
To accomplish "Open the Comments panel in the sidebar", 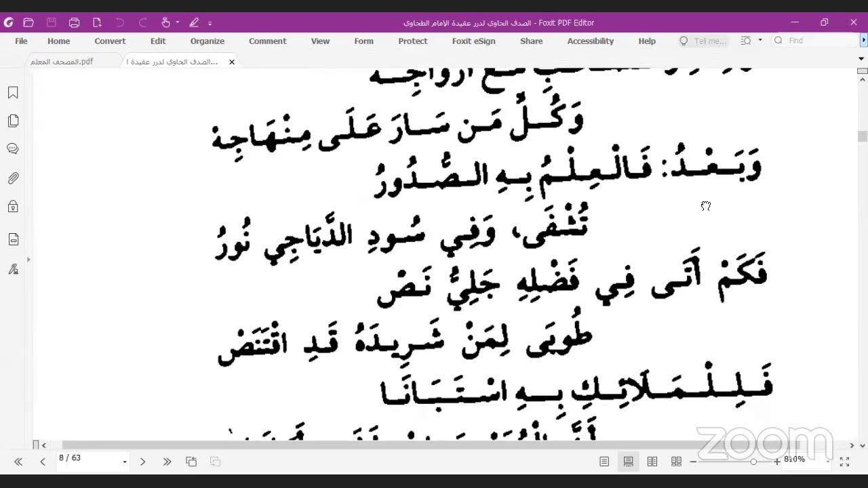I will click(13, 149).
